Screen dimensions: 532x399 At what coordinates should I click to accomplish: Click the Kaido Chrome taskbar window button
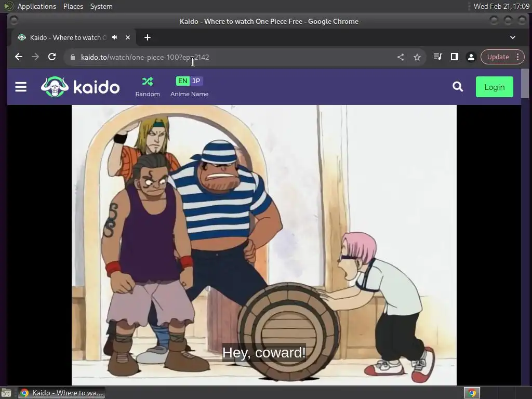tap(61, 393)
